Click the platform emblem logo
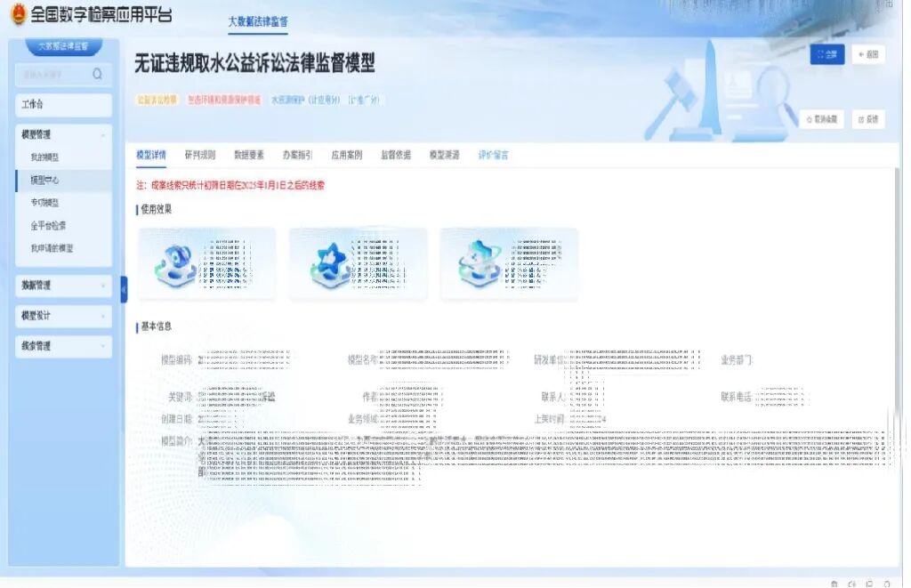Viewport: 911px width, 588px height. click(x=18, y=15)
